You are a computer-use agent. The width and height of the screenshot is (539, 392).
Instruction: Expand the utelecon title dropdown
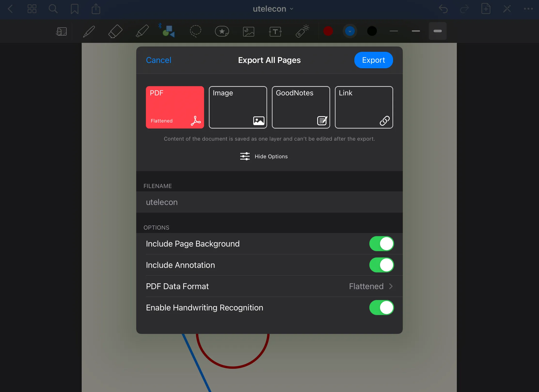[273, 9]
